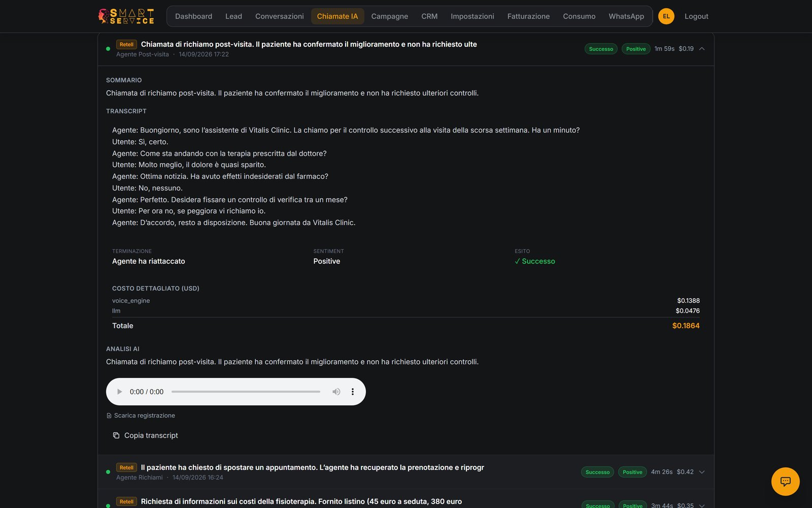Click the EL user avatar
Image resolution: width=812 pixels, height=508 pixels.
(666, 16)
